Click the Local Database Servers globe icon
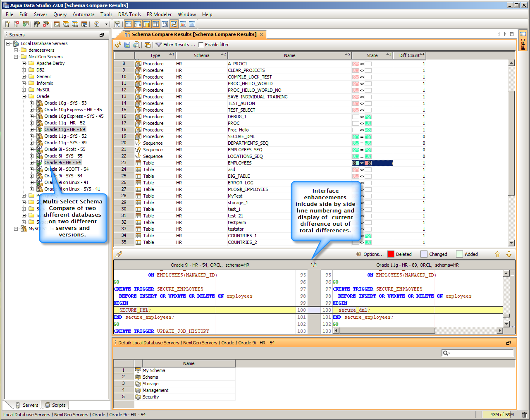 (x=16, y=43)
